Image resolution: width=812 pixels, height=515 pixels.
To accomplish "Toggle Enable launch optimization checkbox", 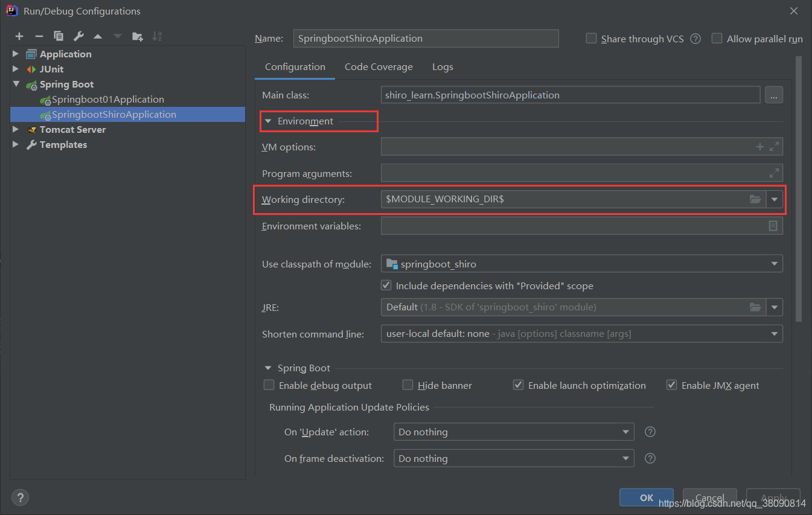I will (518, 385).
